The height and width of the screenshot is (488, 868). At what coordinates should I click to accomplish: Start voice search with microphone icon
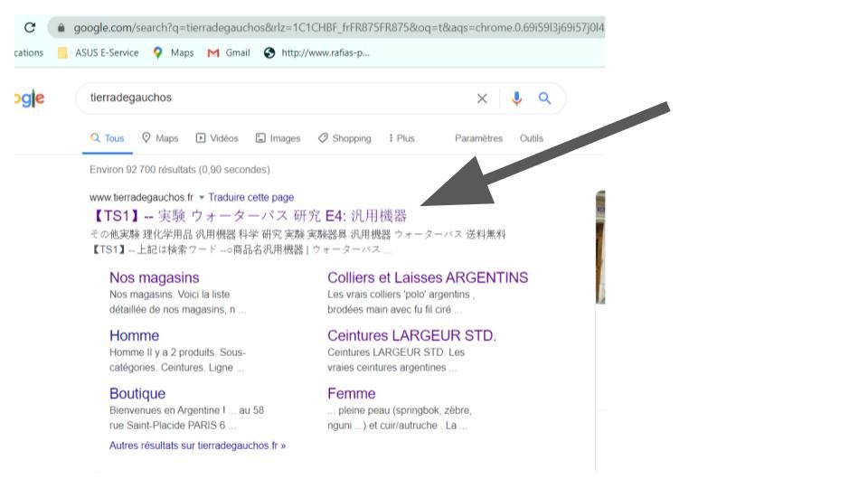click(516, 99)
